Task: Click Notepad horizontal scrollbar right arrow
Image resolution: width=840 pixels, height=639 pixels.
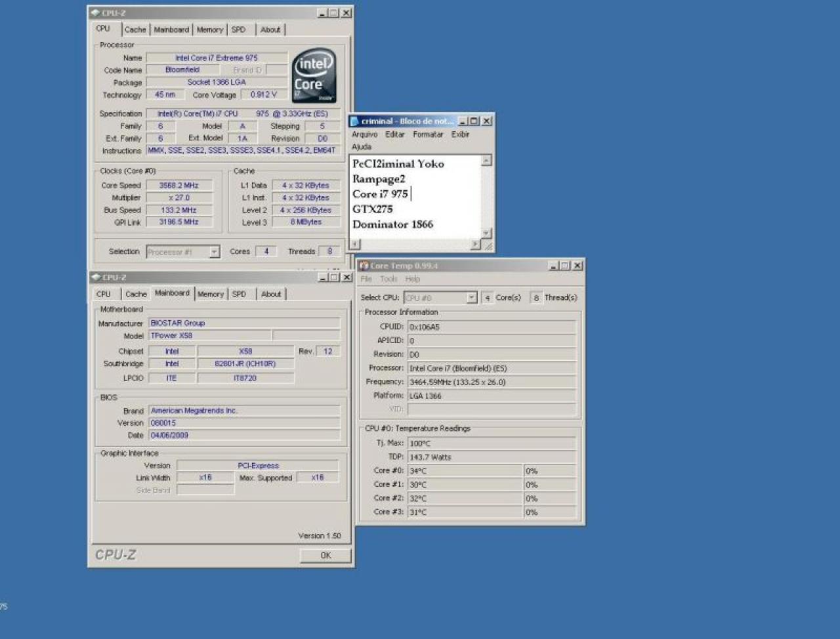Action: point(476,244)
